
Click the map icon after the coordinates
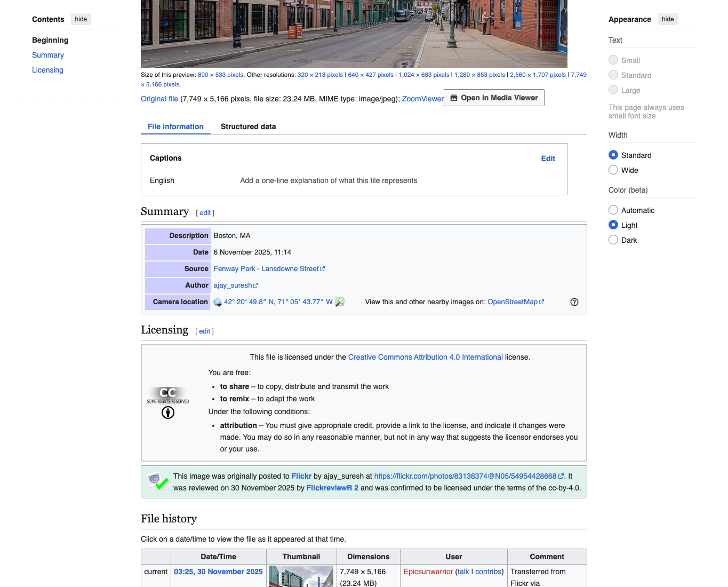coord(340,302)
